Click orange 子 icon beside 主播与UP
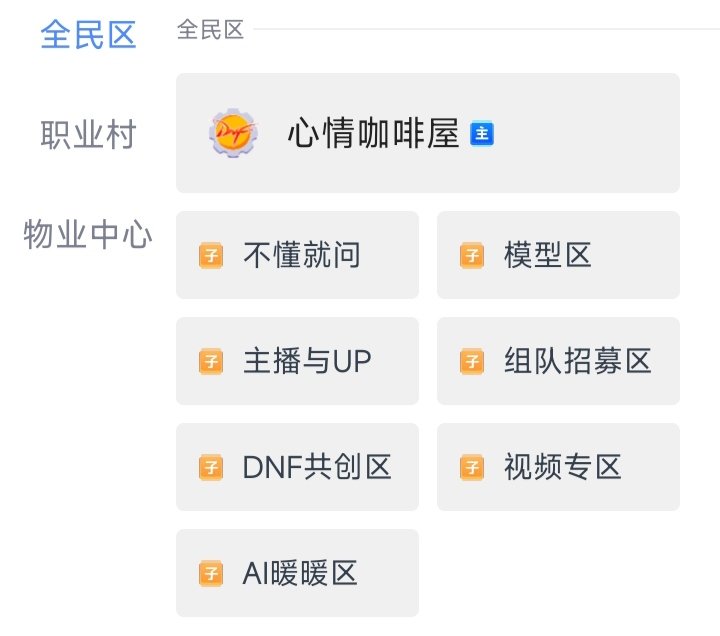 (x=211, y=361)
